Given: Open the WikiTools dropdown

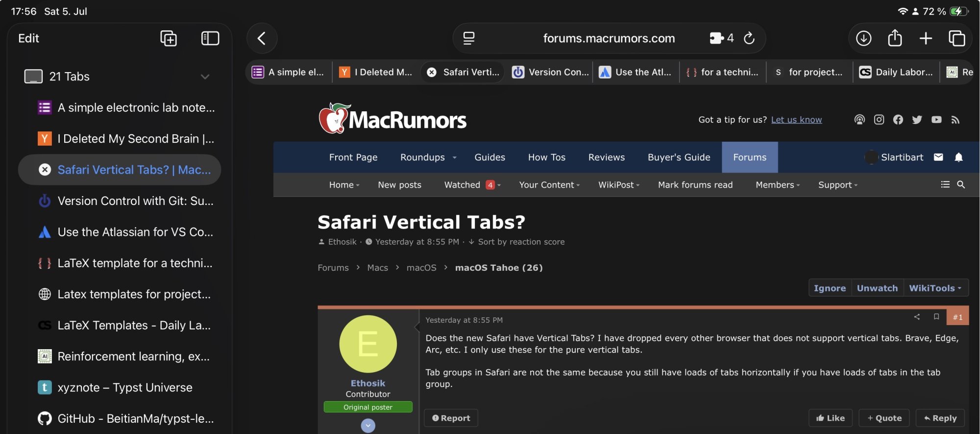Looking at the screenshot, I should point(935,288).
